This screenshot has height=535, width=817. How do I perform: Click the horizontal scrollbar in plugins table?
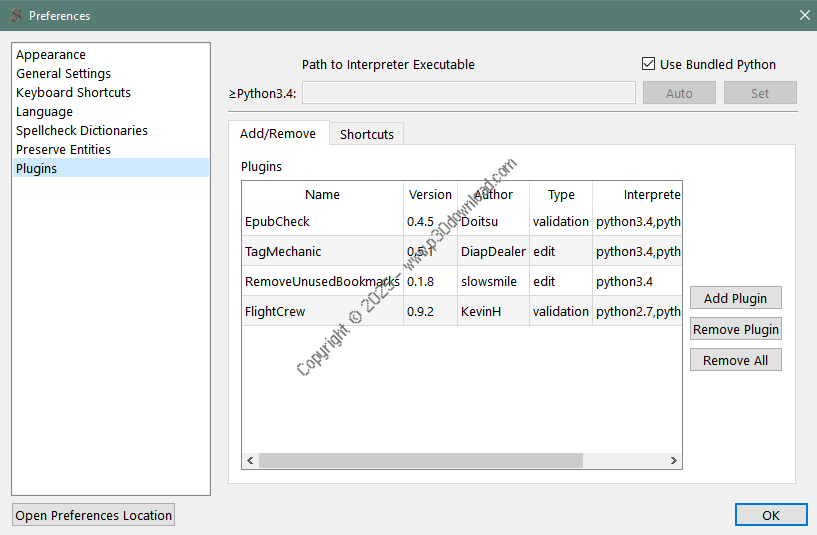(420, 461)
